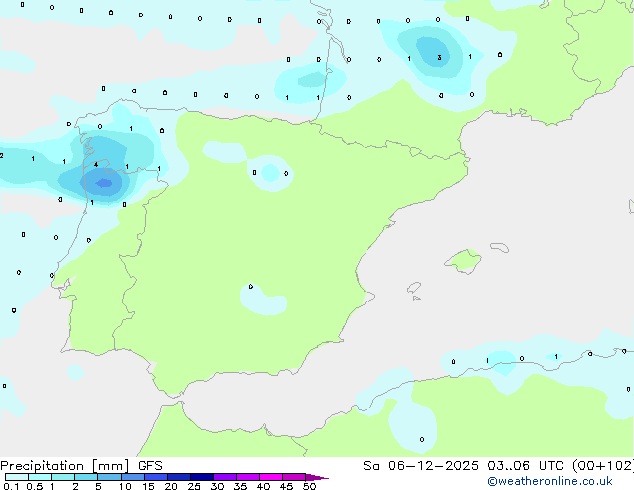Click the '2' value at the map's left edge
This screenshot has height=490, width=634.
click(2, 156)
